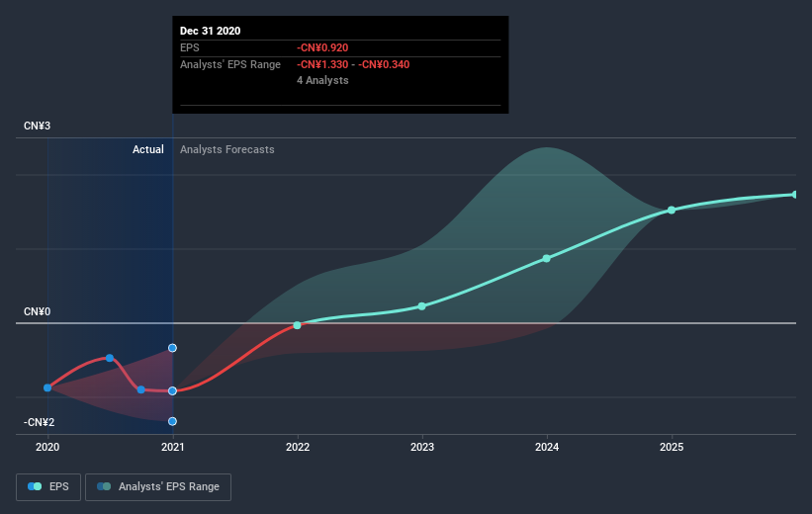Select the 2021 analysts' lower range point
812x514 pixels.
[172, 421]
